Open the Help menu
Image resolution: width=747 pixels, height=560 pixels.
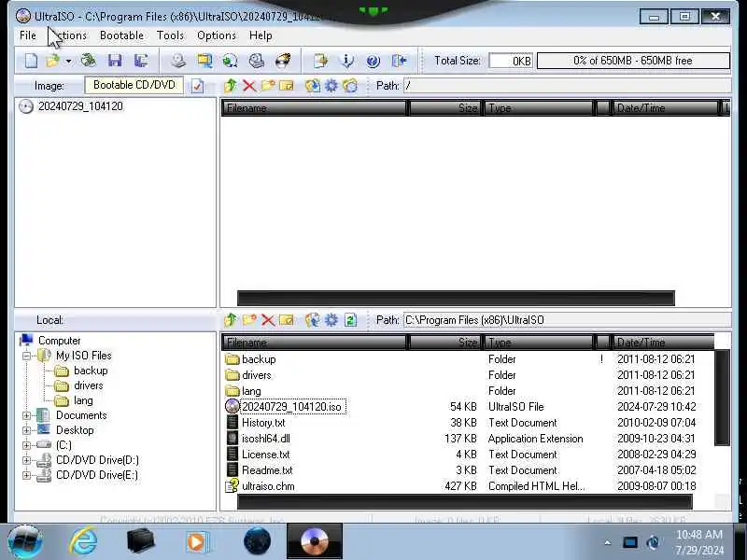[261, 35]
